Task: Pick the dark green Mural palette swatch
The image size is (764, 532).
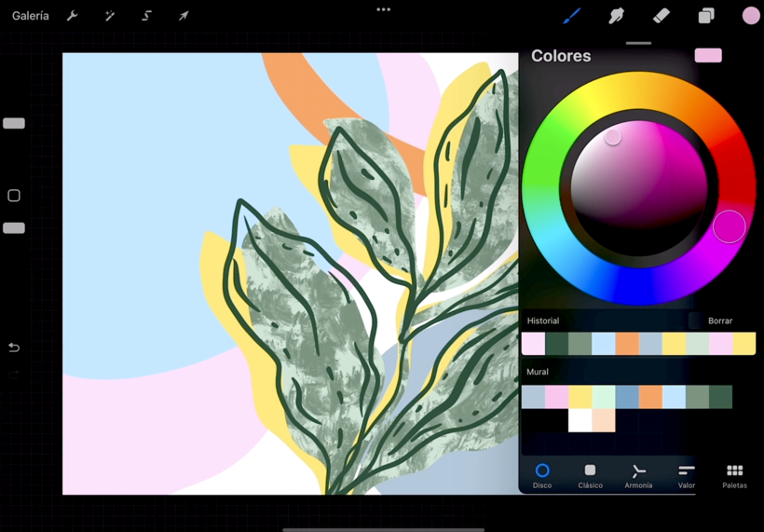Action: [x=720, y=397]
